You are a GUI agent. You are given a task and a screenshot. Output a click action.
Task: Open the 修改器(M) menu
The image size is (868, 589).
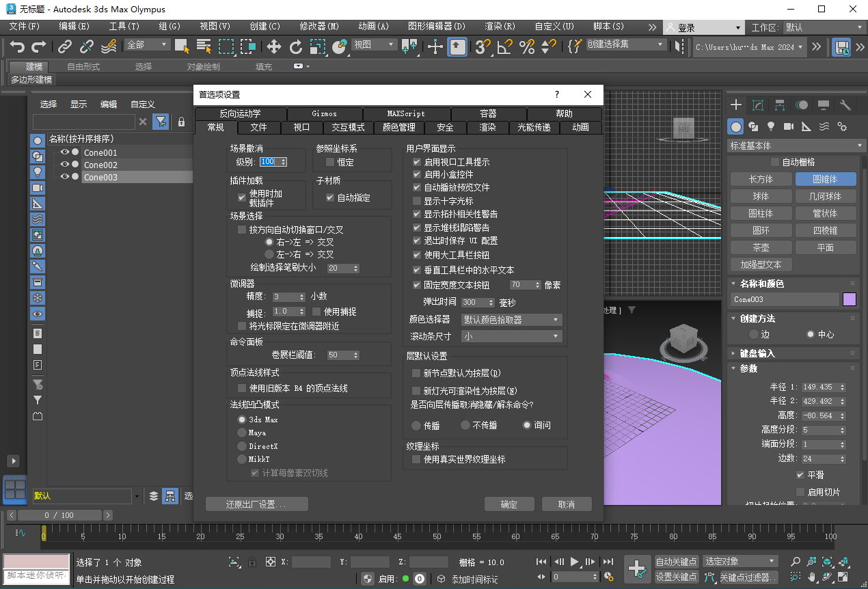point(319,27)
